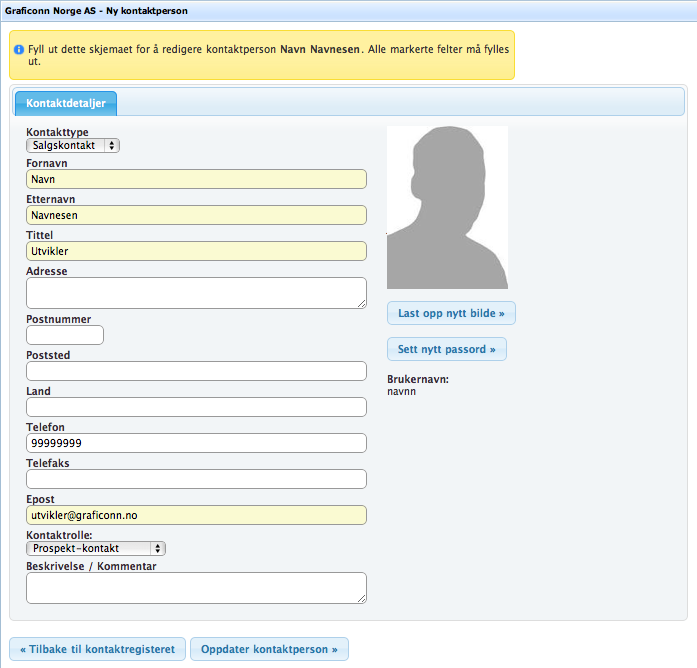Click the Poststed input field
Viewport: 697px width, 668px height.
(196, 371)
